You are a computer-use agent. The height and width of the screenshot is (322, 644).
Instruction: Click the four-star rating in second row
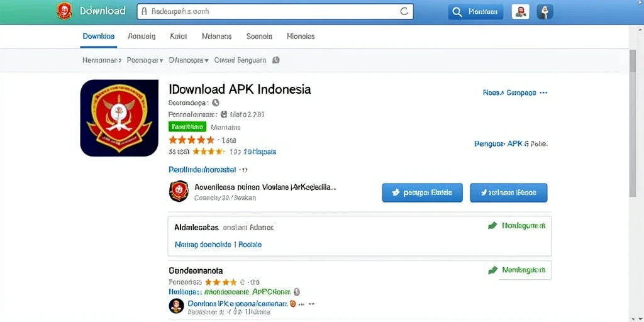click(209, 152)
